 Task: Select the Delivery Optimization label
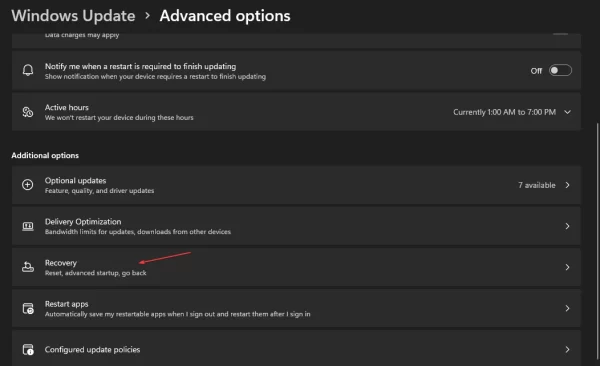(83, 222)
